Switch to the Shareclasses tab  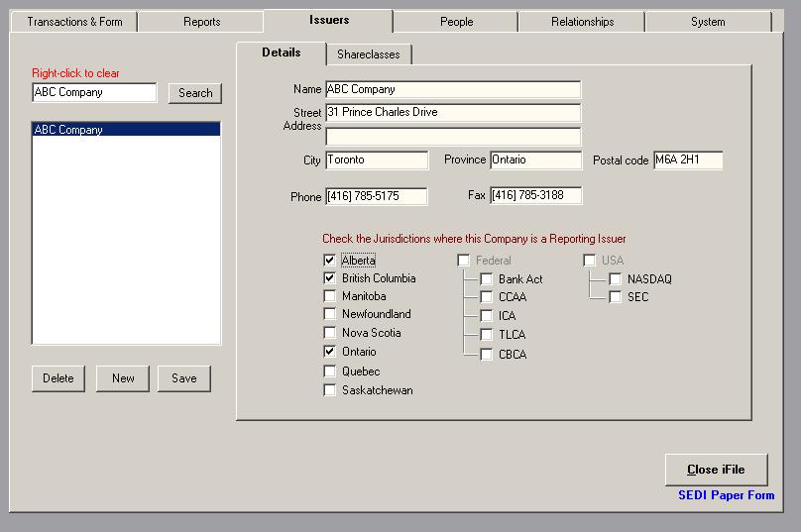pos(369,54)
